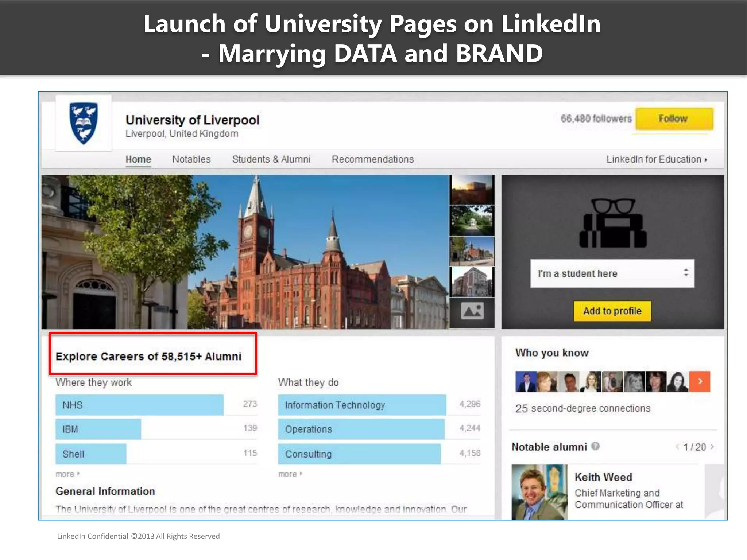Screen dimensions: 747x560
Task: Go to the Recommendations tab
Action: click(x=373, y=159)
